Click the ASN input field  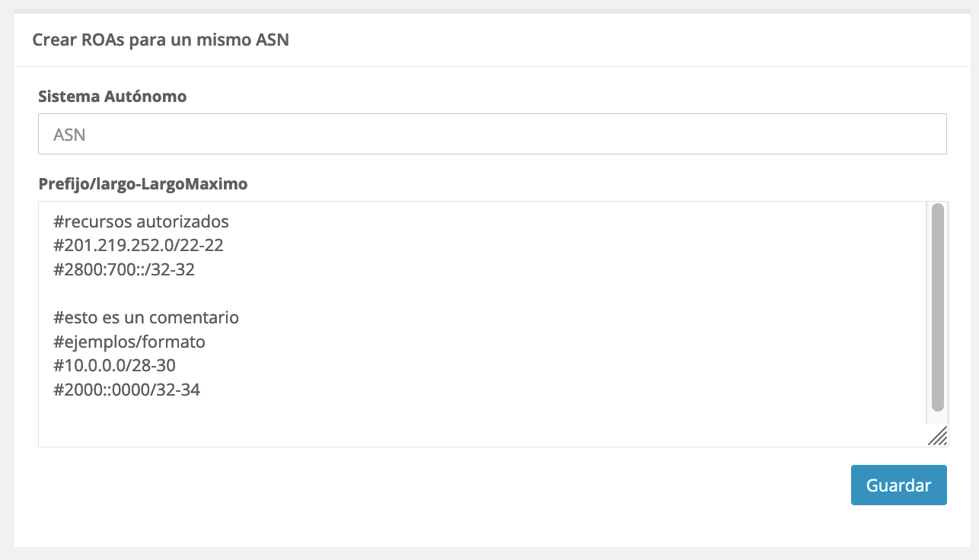click(x=492, y=135)
